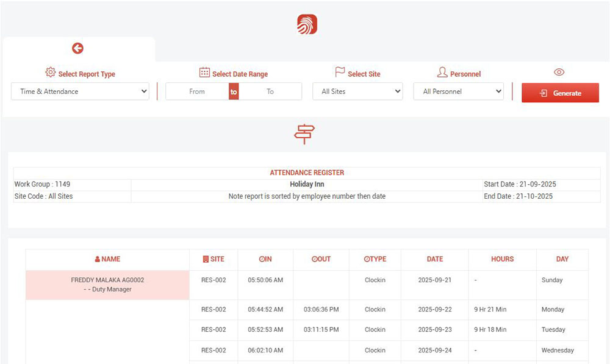Click the circular back arrow icon
610x364 pixels.
[x=77, y=48]
